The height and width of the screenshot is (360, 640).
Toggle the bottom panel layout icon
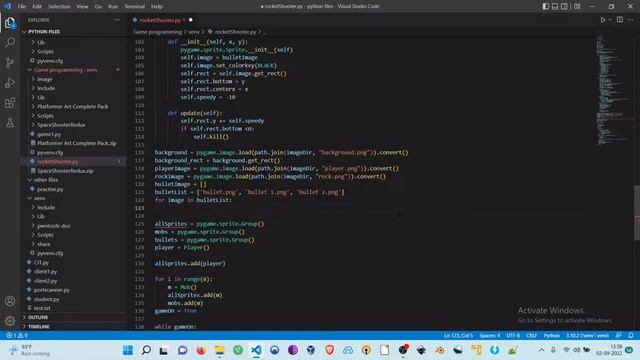pyautogui.click(x=555, y=6)
